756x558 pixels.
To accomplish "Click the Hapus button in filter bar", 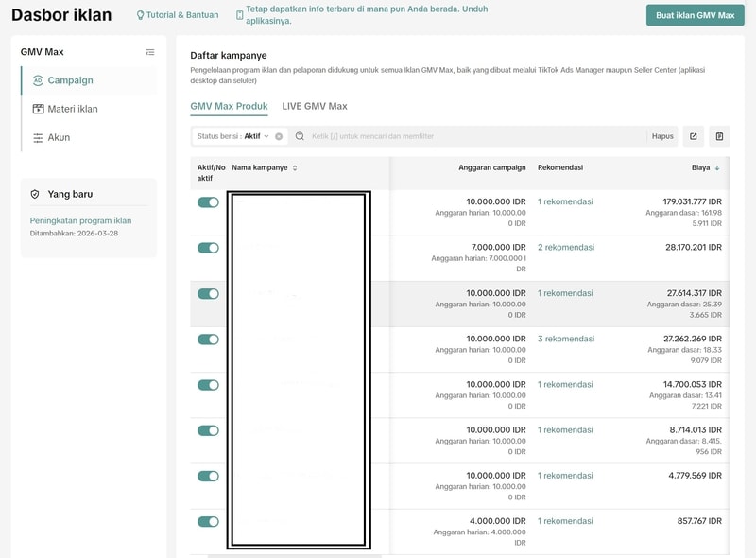I will pos(662,136).
